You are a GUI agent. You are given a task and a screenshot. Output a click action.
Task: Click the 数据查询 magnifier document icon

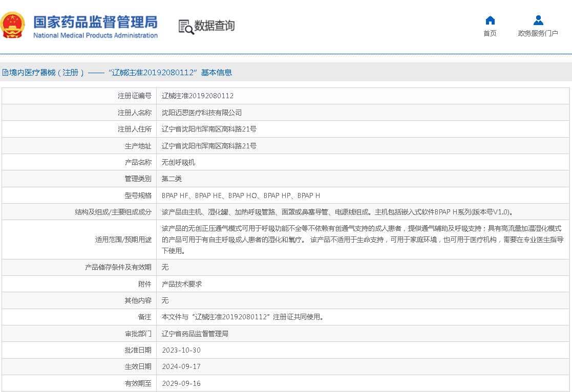(186, 27)
